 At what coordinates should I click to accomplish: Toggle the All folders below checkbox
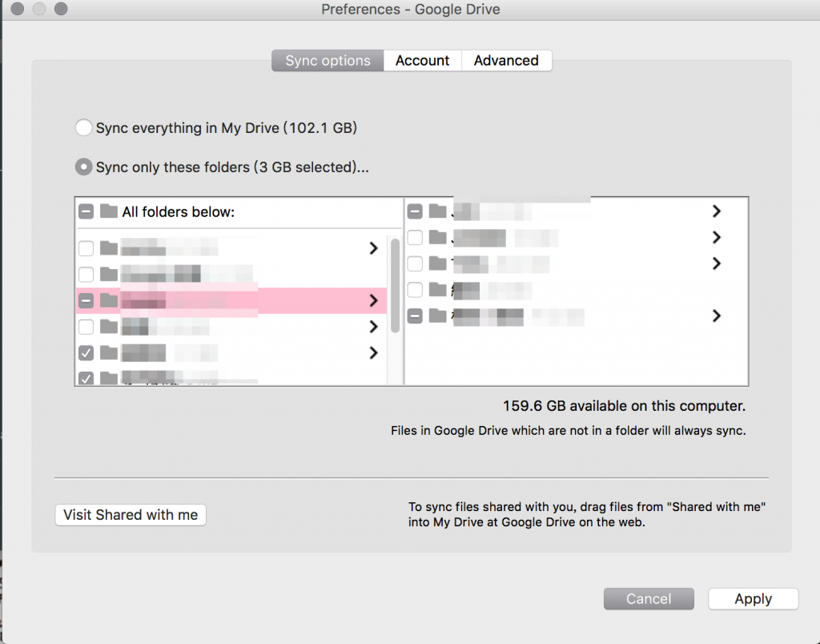[x=86, y=212]
